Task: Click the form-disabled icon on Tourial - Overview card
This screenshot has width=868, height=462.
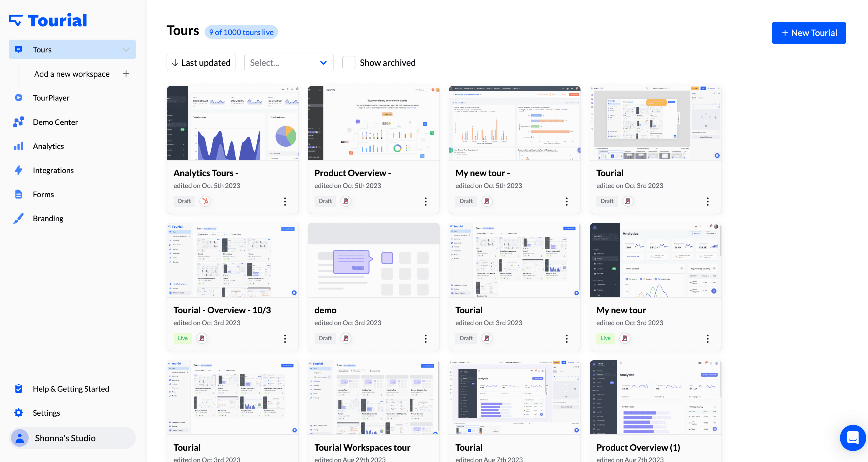Action: click(202, 338)
